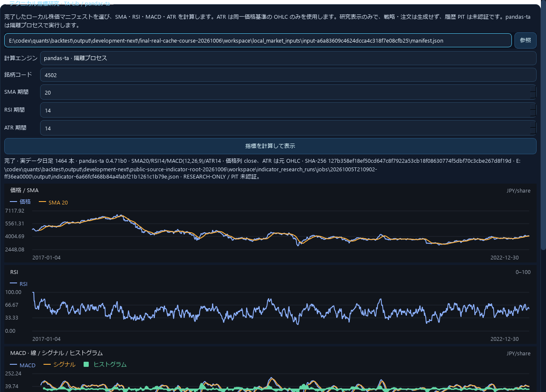Increase ATR 期間 with up stepper

click(x=533, y=124)
